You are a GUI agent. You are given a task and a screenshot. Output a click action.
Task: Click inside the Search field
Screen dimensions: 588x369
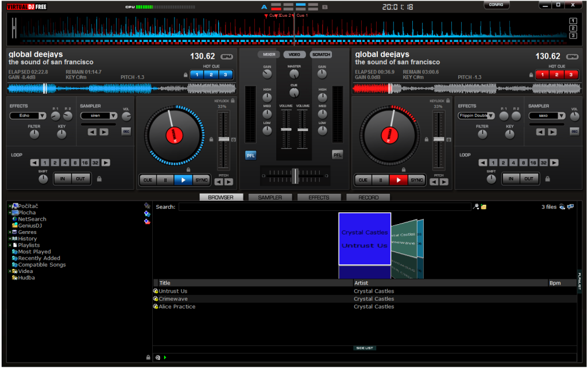click(x=325, y=207)
